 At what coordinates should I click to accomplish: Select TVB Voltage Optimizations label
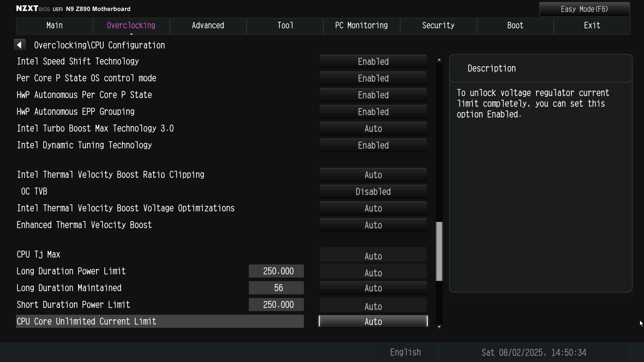coord(125,208)
